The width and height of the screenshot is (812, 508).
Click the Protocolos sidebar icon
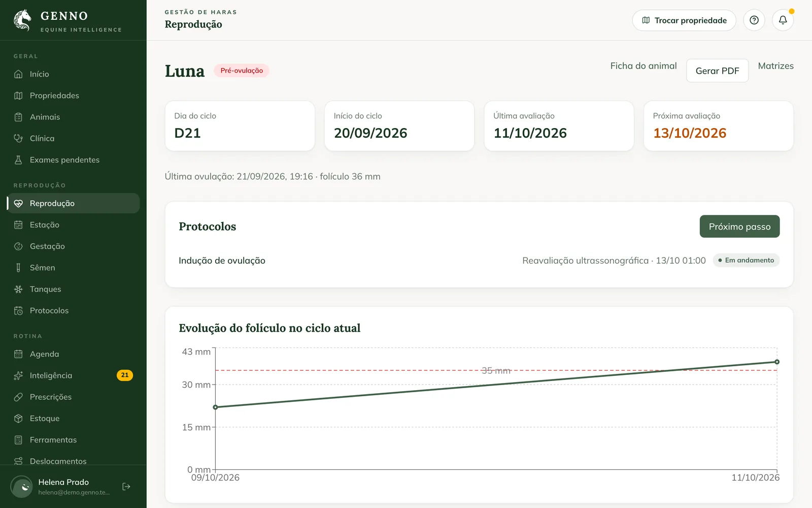(18, 310)
